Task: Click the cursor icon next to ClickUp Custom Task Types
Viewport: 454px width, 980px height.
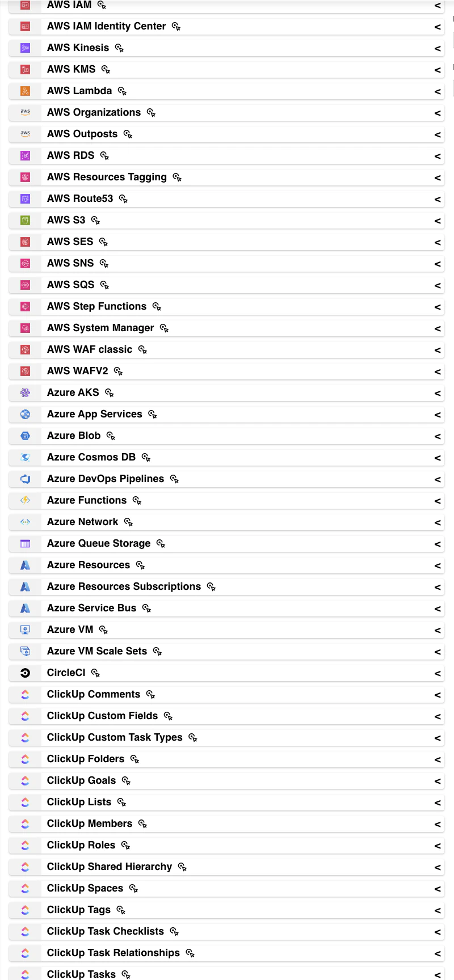Action: pos(194,738)
